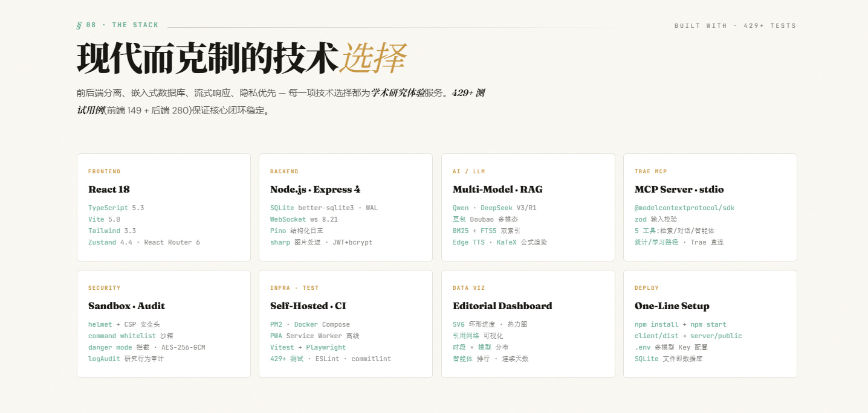Click the 'Editorial Dashboard' title

502,306
